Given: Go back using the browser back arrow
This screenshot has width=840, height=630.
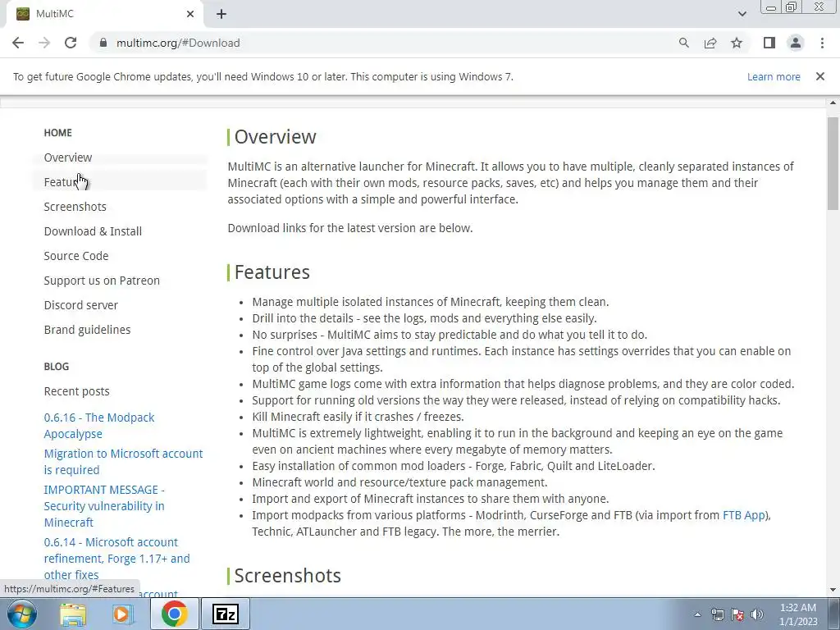Looking at the screenshot, I should [x=18, y=43].
